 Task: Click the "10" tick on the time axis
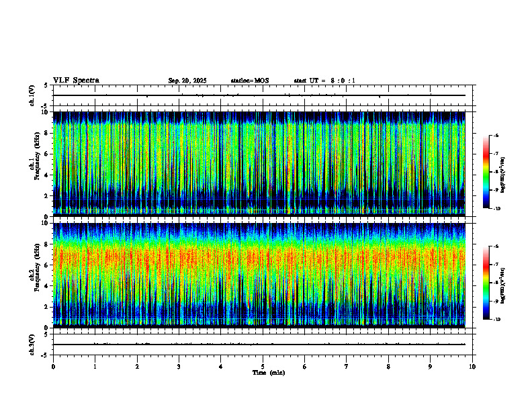[472, 367]
